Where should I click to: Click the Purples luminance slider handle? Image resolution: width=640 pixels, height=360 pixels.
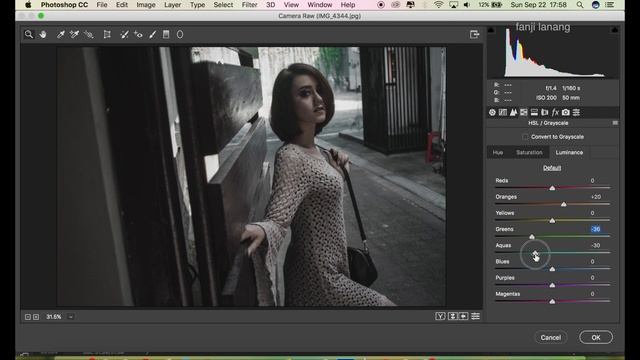click(x=552, y=285)
